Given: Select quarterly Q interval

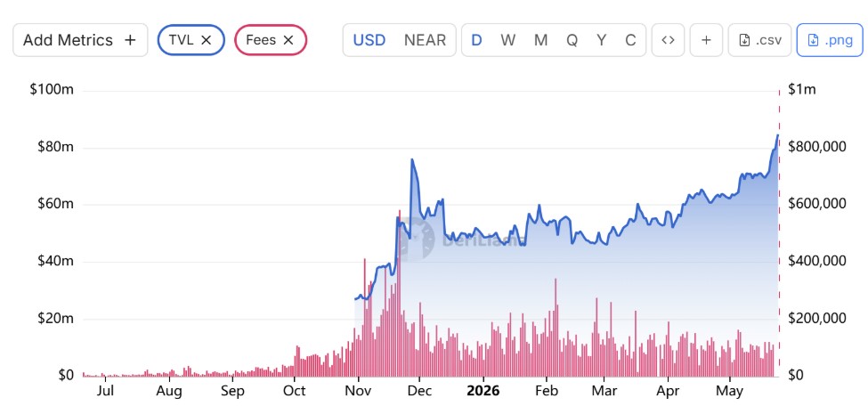Looking at the screenshot, I should [x=572, y=40].
